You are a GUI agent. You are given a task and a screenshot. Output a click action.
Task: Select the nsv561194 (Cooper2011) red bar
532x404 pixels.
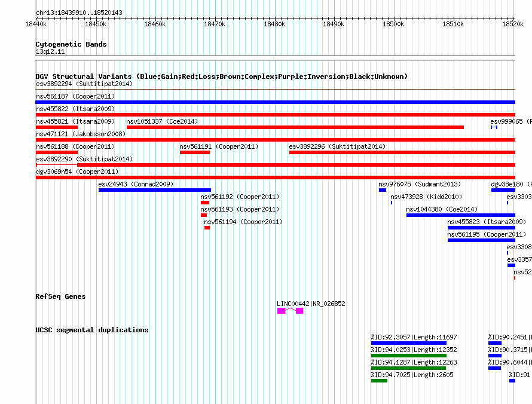207,228
